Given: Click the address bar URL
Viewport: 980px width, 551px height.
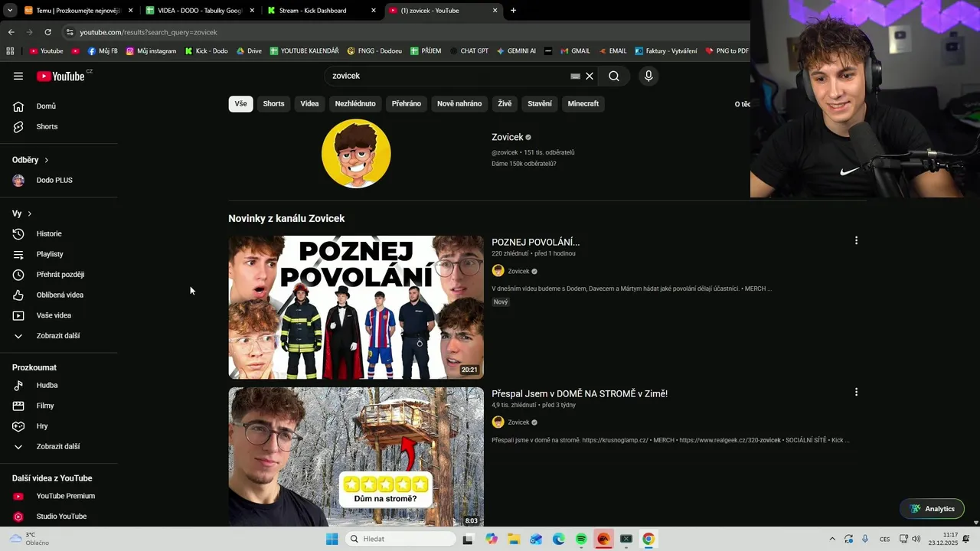Looking at the screenshot, I should (x=149, y=32).
